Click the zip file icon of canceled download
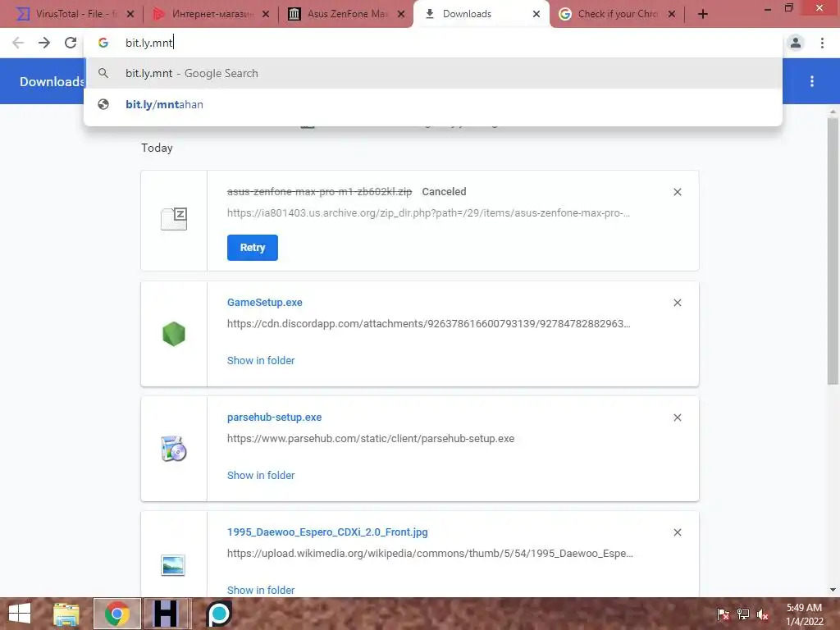840x630 pixels. click(174, 218)
